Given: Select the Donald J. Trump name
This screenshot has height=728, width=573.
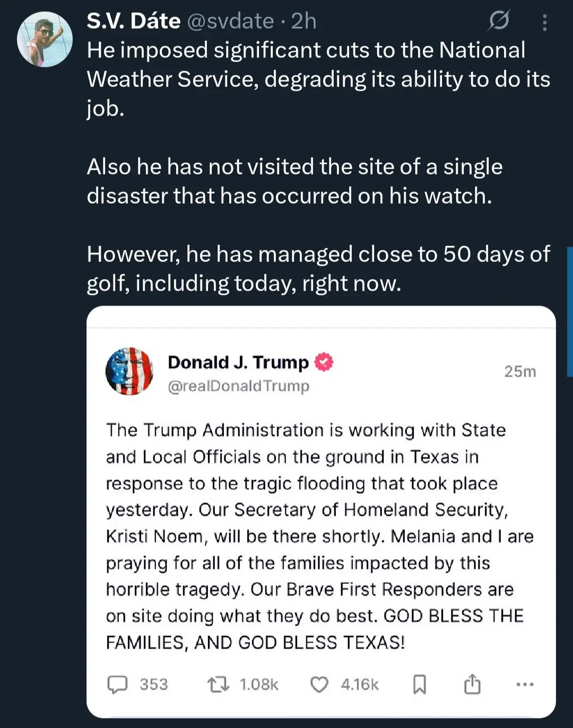Looking at the screenshot, I should (238, 362).
